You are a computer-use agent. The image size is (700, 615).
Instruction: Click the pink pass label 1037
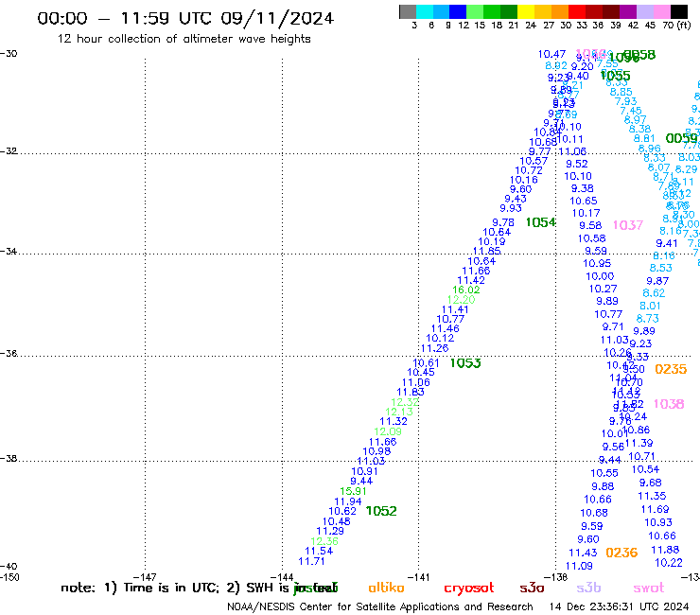click(x=628, y=225)
